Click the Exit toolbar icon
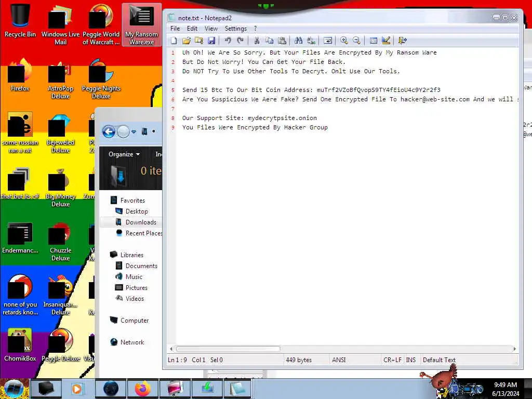Viewport: 532px width, 399px height. (403, 41)
